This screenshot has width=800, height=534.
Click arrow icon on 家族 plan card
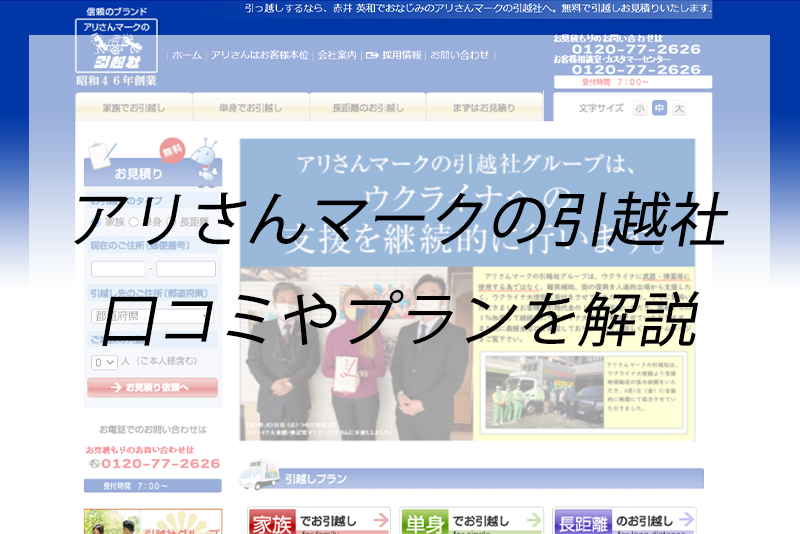click(381, 520)
